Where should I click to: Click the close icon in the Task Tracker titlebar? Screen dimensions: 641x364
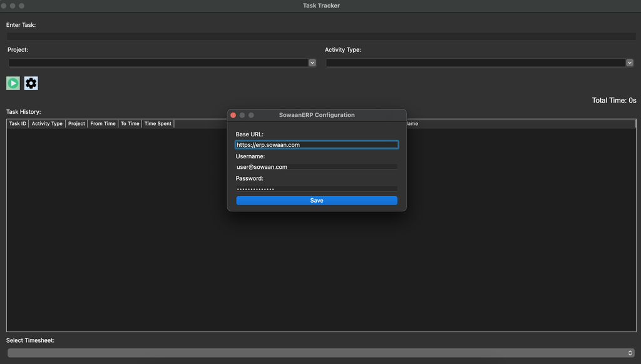pyautogui.click(x=5, y=5)
